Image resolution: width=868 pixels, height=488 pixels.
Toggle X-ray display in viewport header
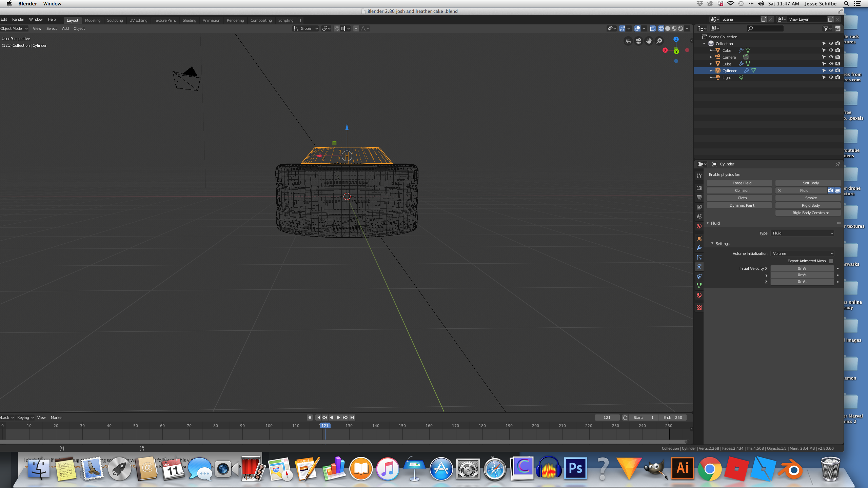652,28
